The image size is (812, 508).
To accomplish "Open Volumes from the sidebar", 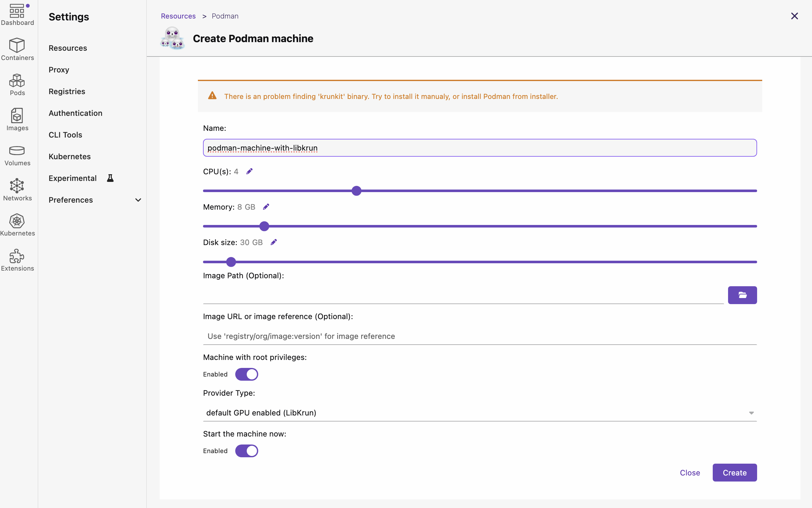I will tap(17, 154).
